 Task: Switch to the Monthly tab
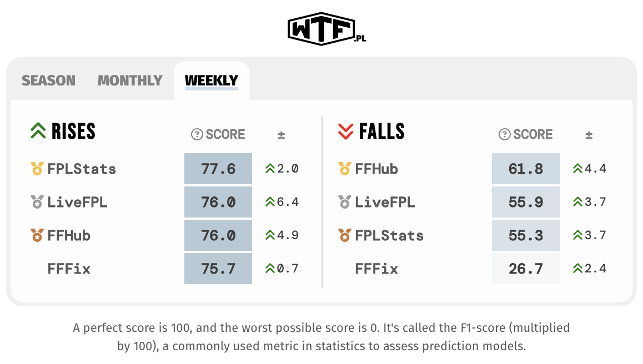coord(129,80)
